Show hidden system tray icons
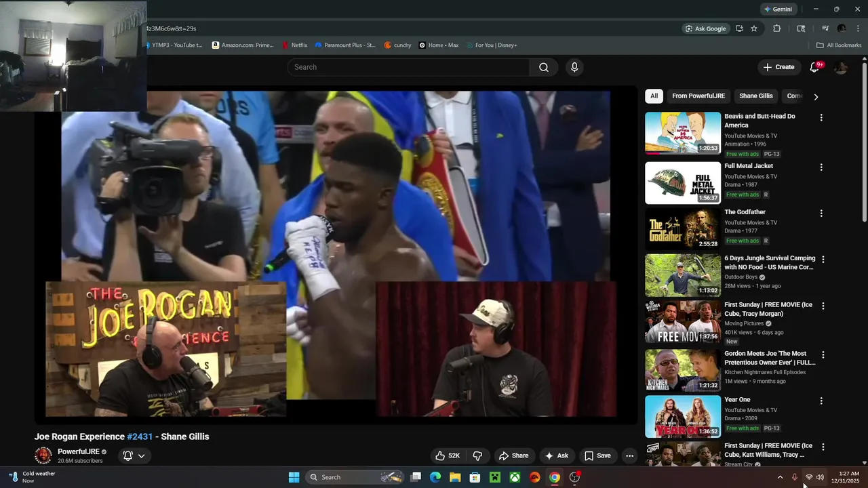868x488 pixels. coord(780,477)
